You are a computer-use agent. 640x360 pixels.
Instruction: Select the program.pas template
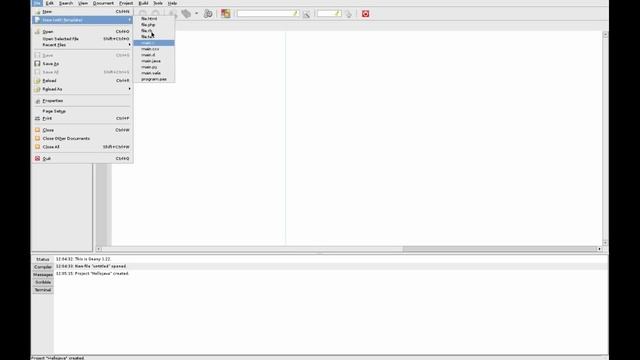154,79
